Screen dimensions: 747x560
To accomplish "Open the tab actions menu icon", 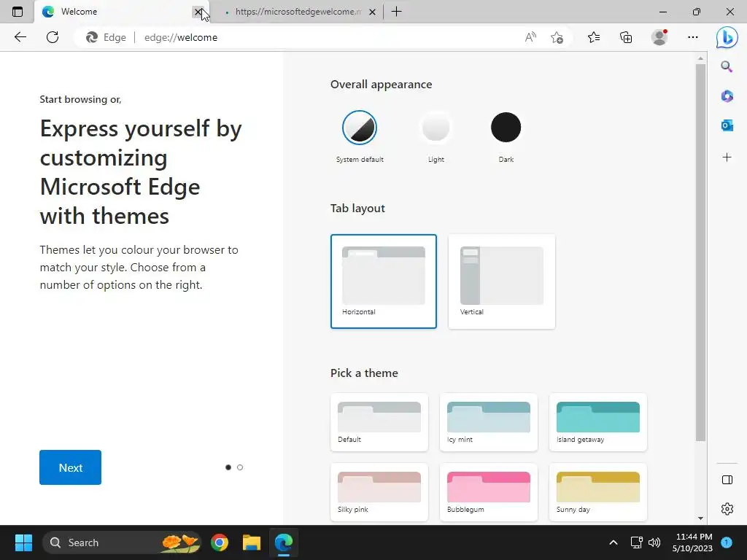I will click(x=18, y=12).
